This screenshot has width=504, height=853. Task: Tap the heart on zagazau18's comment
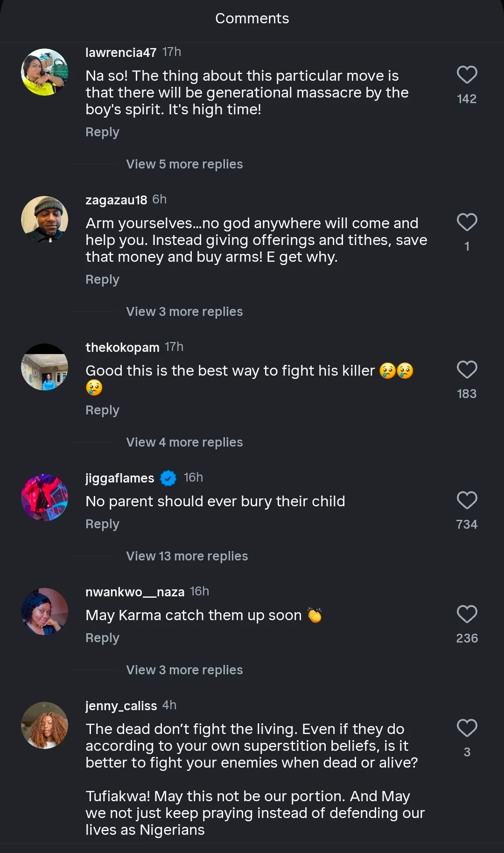pyautogui.click(x=467, y=223)
